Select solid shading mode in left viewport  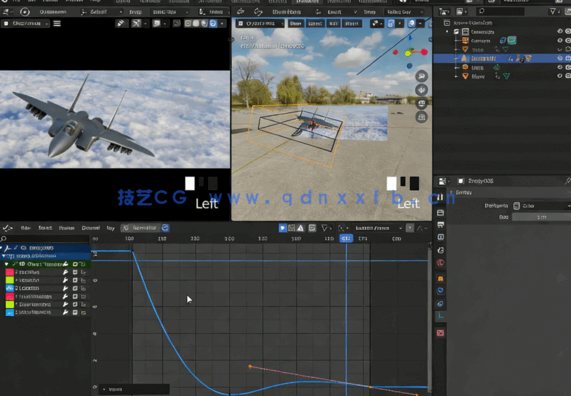pyautogui.click(x=196, y=24)
